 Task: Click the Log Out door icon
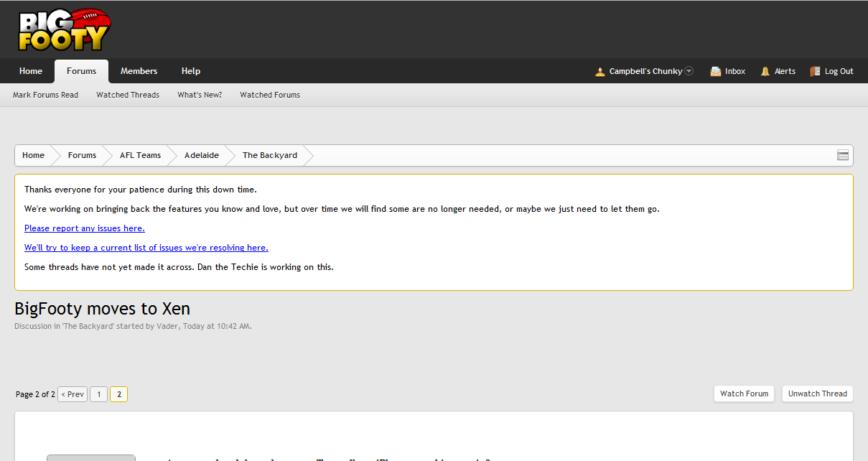pyautogui.click(x=815, y=72)
